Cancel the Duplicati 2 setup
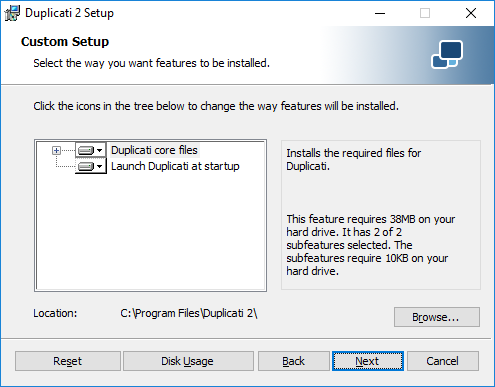Viewport: 495px width, 387px height. pyautogui.click(x=443, y=361)
